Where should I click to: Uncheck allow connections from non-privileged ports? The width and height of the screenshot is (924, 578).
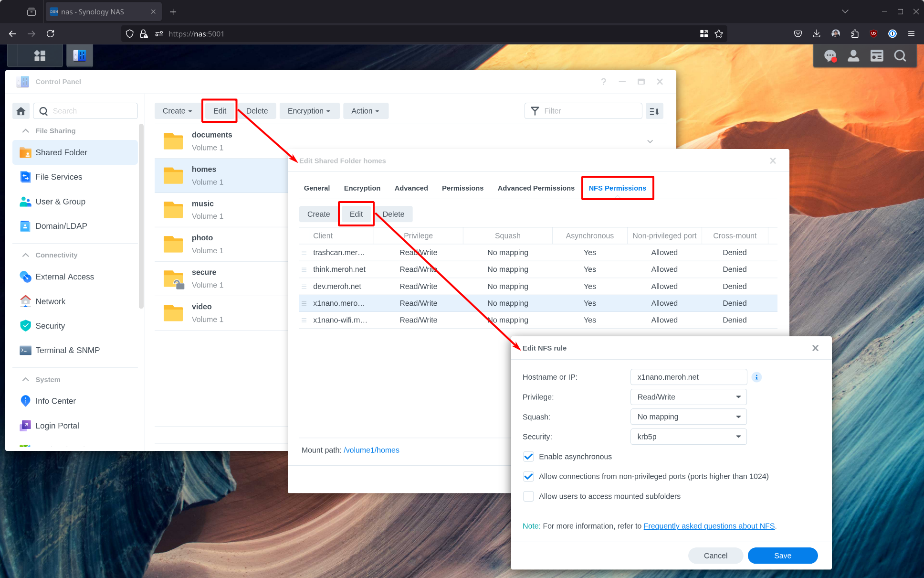click(528, 476)
